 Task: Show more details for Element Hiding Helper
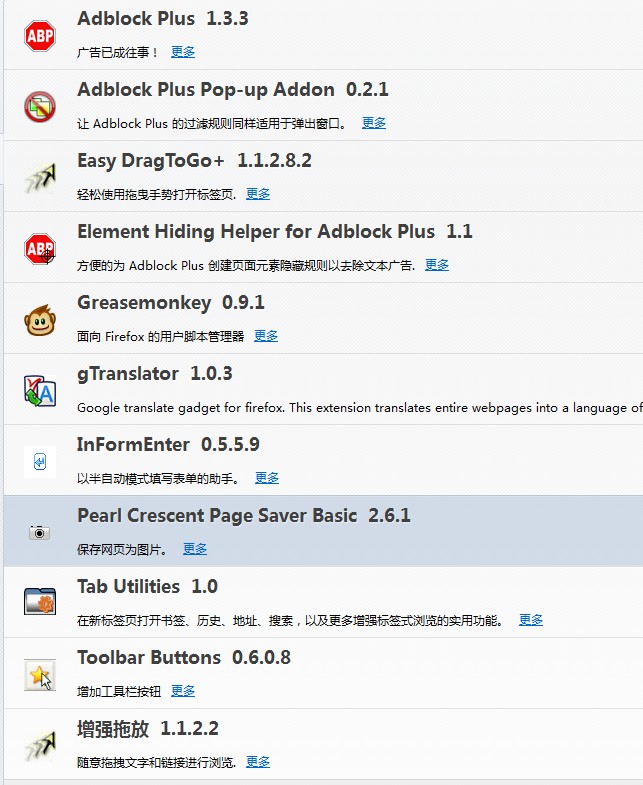click(437, 265)
